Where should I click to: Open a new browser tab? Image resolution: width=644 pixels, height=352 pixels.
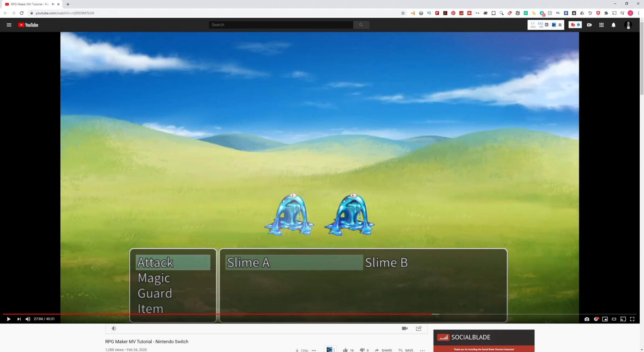point(68,4)
